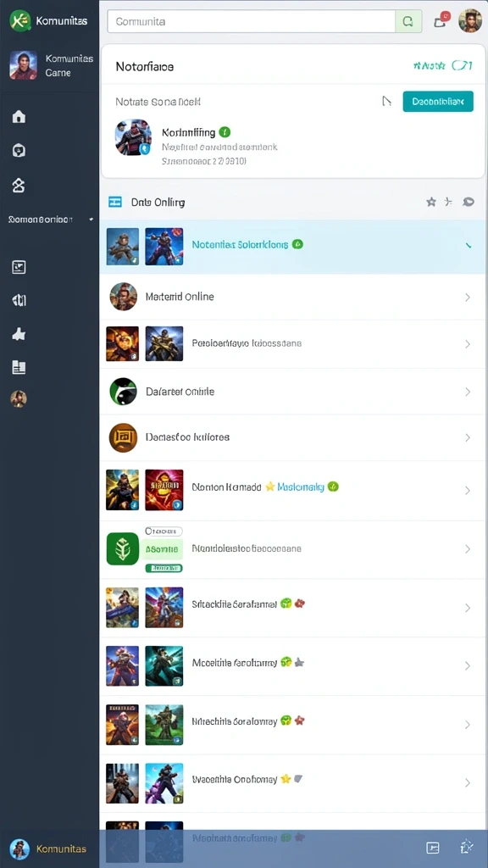
Task: Open the stacked shapes sidebar icon
Action: click(19, 186)
